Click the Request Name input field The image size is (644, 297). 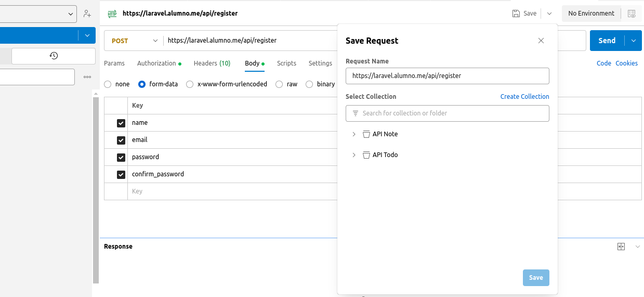(447, 76)
